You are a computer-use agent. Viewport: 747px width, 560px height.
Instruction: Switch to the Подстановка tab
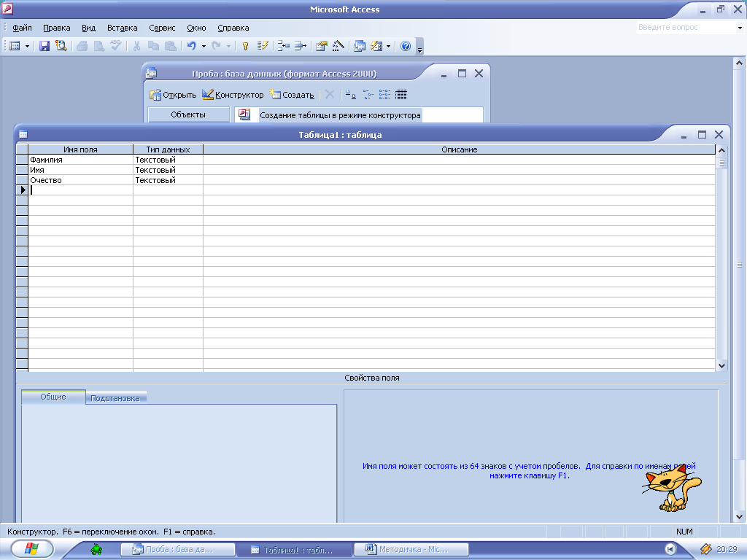pyautogui.click(x=115, y=398)
